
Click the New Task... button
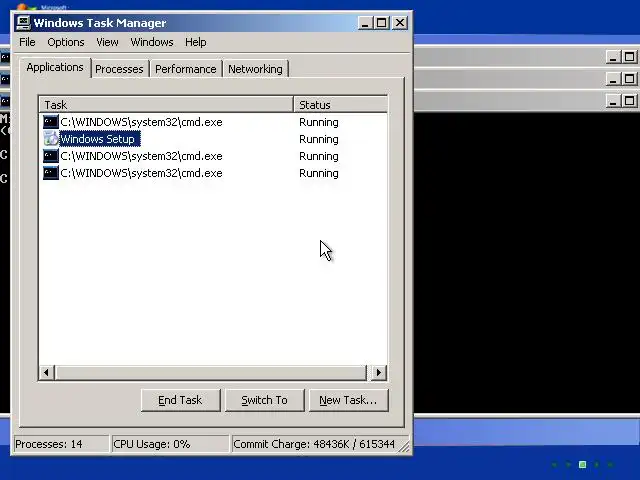tap(348, 400)
